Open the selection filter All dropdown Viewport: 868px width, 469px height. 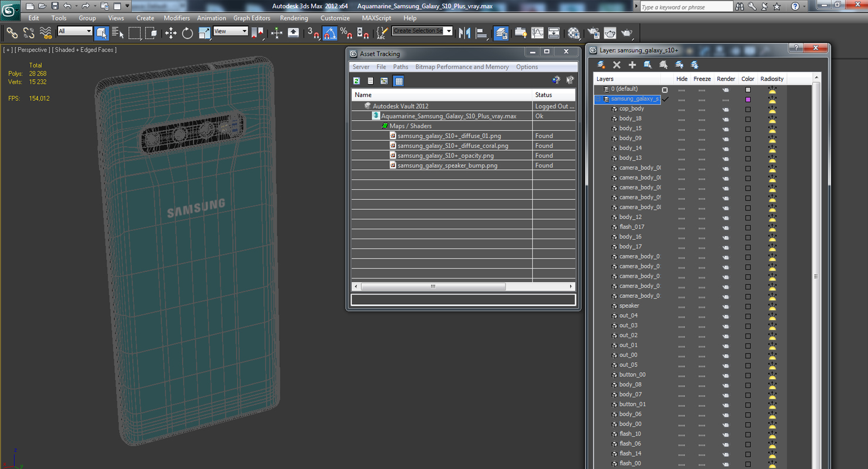75,31
